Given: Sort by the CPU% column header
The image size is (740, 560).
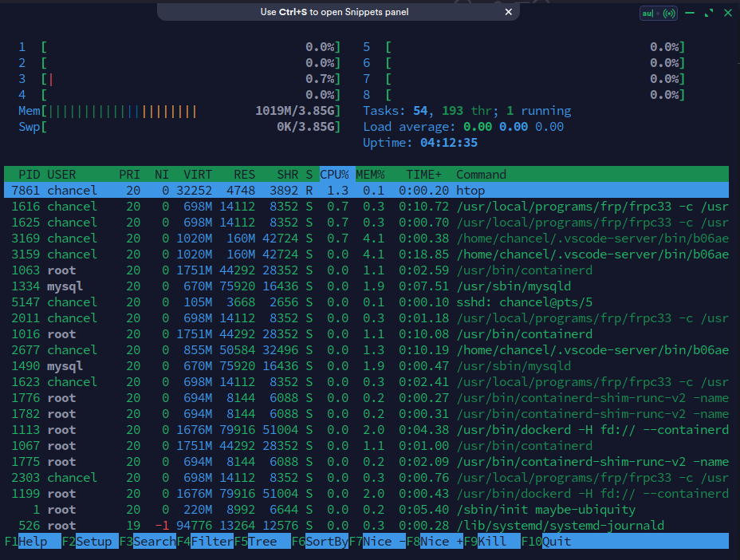Looking at the screenshot, I should 334,174.
